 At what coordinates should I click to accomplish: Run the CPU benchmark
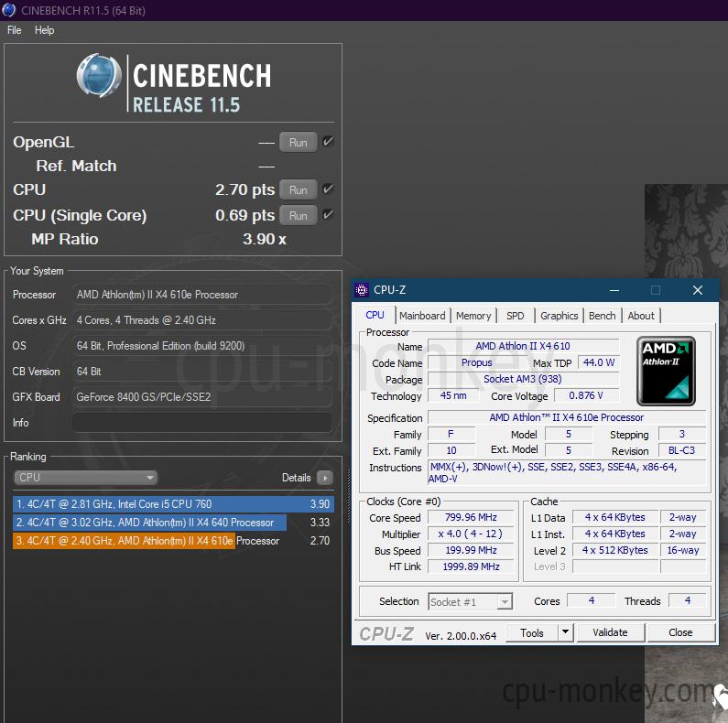299,189
